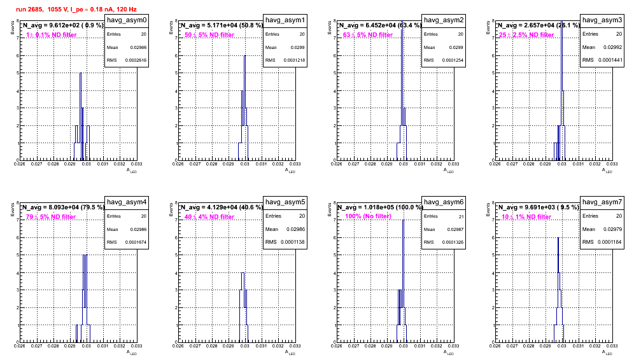Click RMS 0.0001254 in havg_asym2 box

click(x=444, y=60)
